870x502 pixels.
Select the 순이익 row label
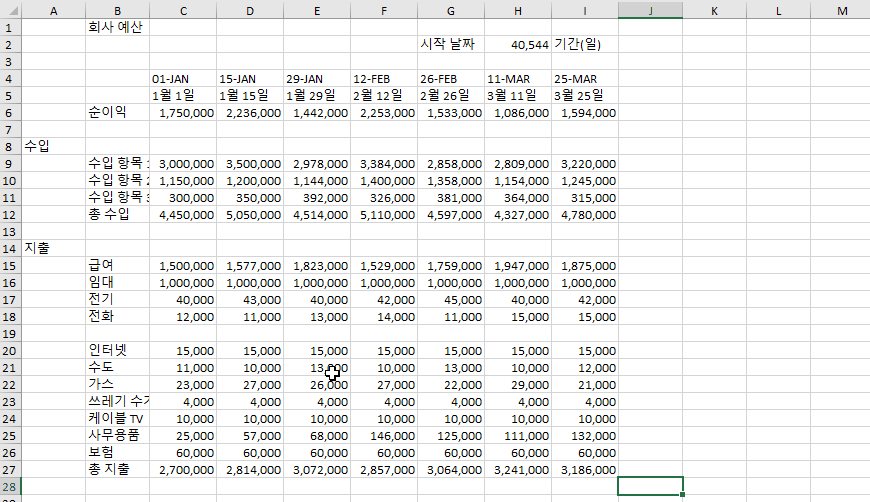click(117, 113)
